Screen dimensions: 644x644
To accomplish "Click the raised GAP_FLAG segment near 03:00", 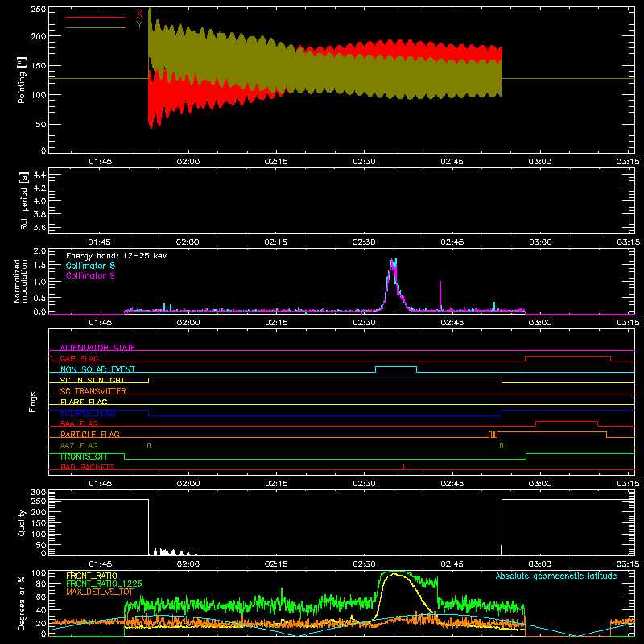I will (568, 356).
